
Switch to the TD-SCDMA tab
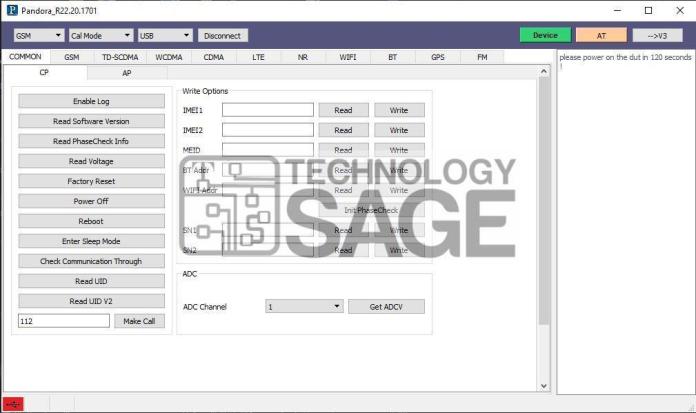pos(120,57)
